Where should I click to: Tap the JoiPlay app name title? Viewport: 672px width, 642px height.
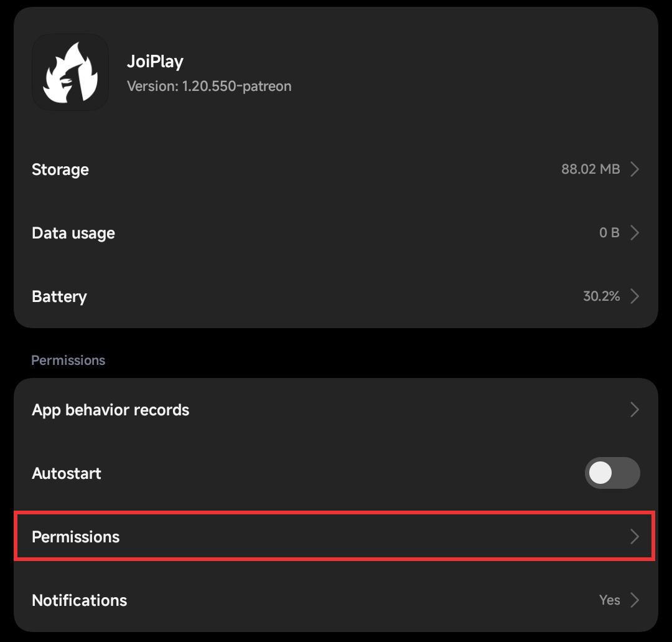[155, 61]
